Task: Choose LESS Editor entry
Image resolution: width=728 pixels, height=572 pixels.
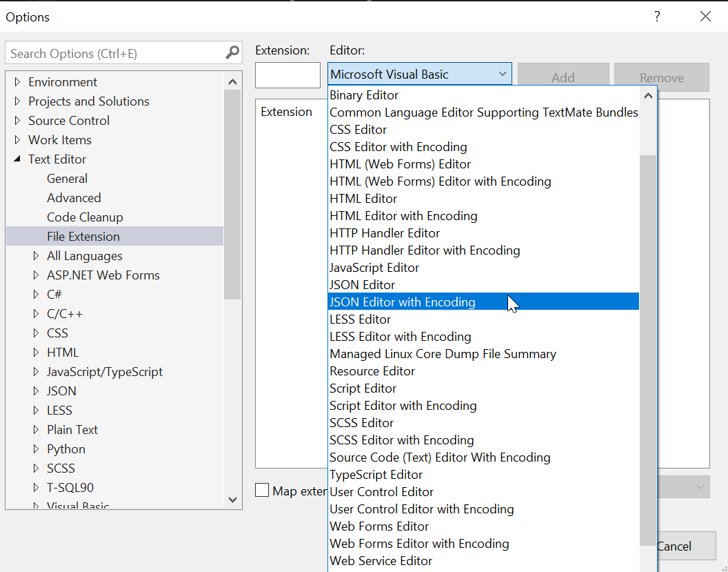Action: (x=483, y=319)
